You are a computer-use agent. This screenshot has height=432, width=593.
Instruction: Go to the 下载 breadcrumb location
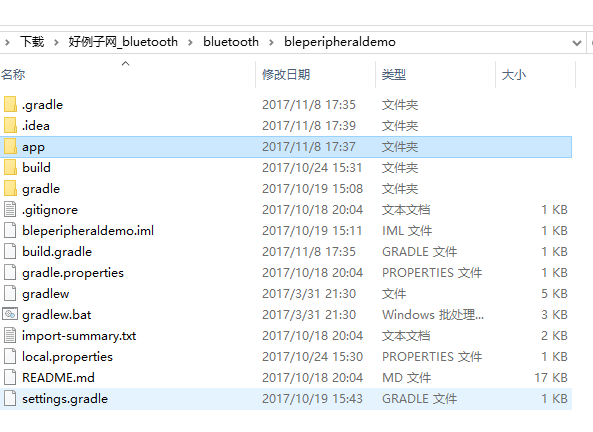tap(32, 42)
